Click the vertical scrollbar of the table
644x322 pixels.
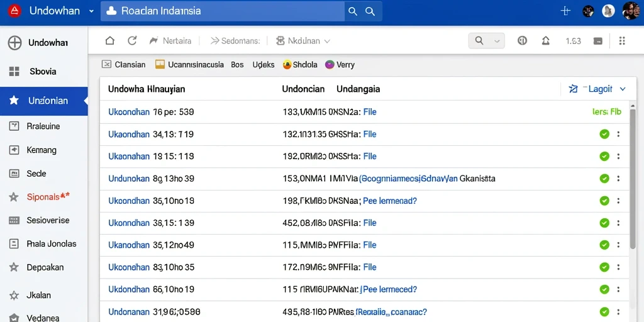click(633, 179)
